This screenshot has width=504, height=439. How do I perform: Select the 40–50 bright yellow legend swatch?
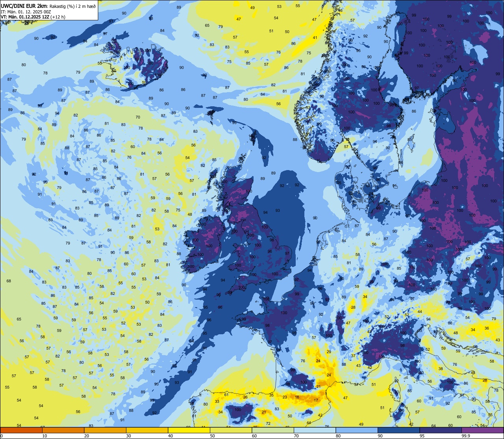[189, 430]
